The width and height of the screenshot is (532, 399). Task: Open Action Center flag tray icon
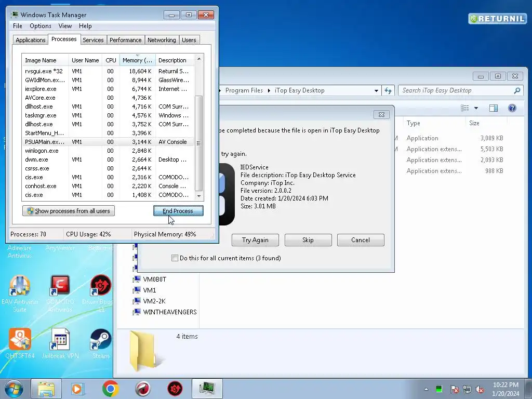[455, 389]
